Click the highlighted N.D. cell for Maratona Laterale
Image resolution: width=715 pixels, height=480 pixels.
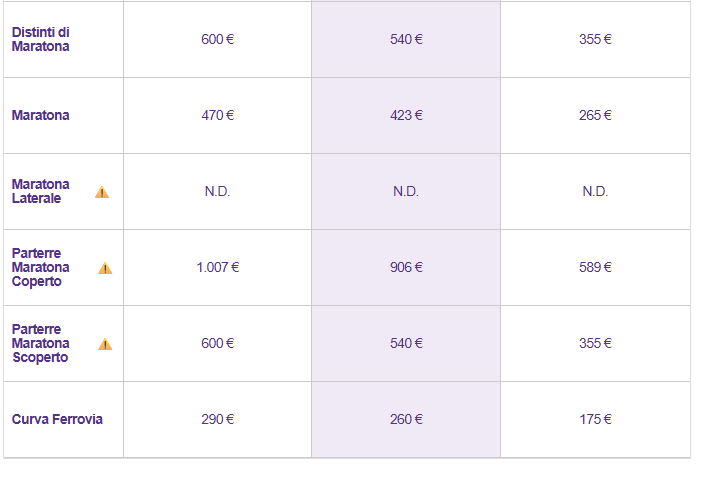click(406, 191)
